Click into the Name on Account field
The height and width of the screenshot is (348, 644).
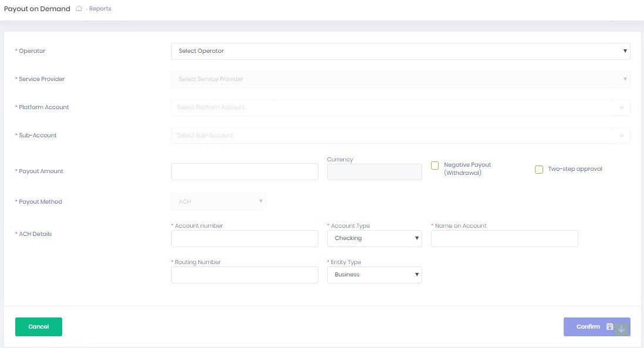[x=504, y=238]
